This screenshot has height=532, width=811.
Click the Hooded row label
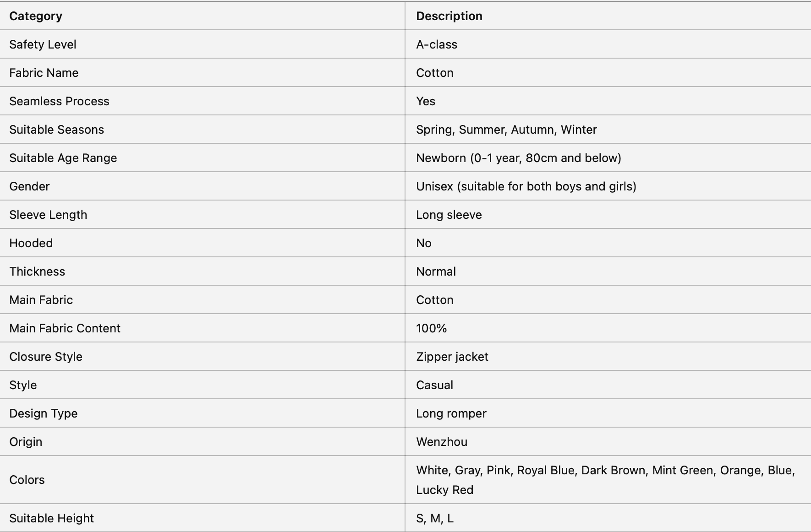(x=31, y=243)
